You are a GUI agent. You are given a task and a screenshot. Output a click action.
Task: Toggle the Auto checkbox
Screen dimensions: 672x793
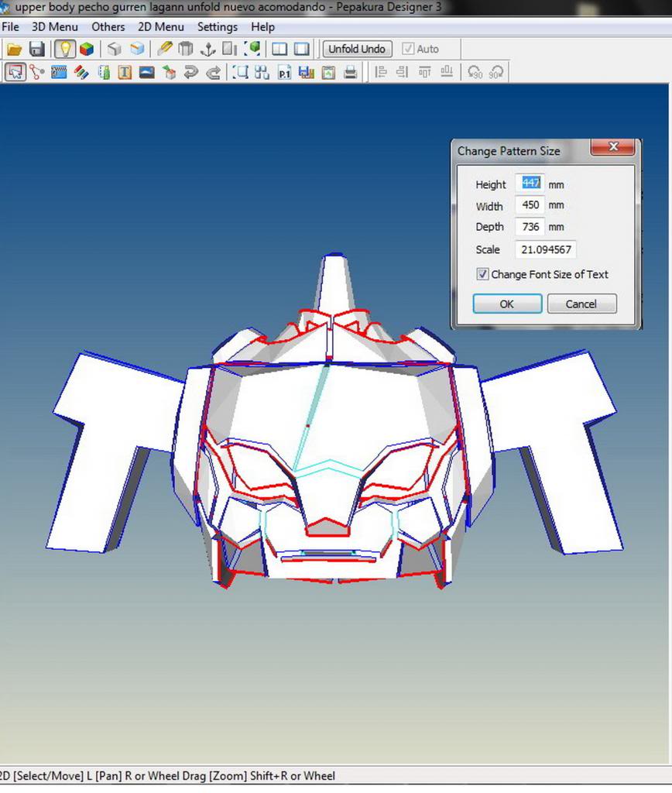[x=408, y=49]
